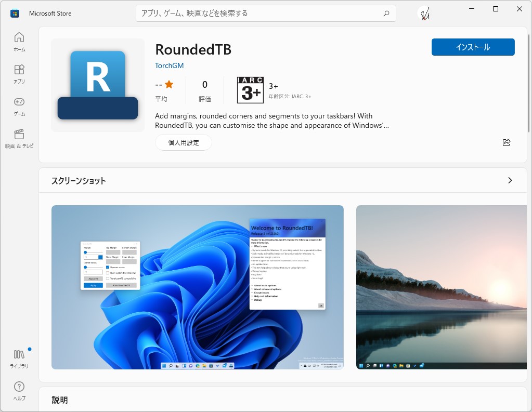Open the TorchGM publisher page
Viewport: 532px width, 412px height.
click(169, 65)
